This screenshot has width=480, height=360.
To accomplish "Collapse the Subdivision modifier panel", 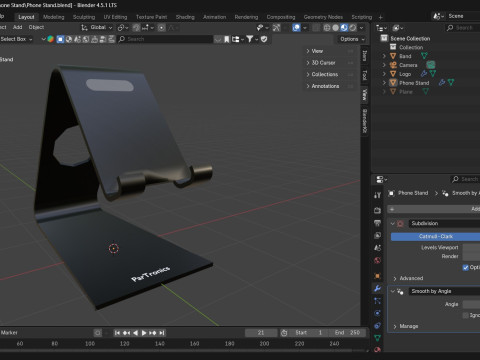I will point(393,223).
